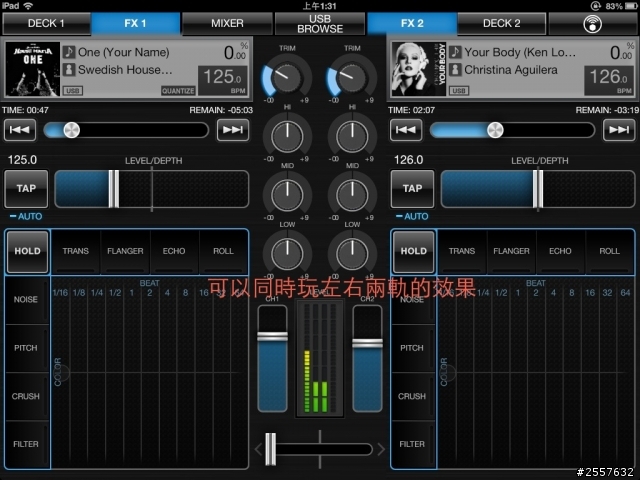
Task: Select FILTER color effect on FX 2
Action: tap(412, 444)
